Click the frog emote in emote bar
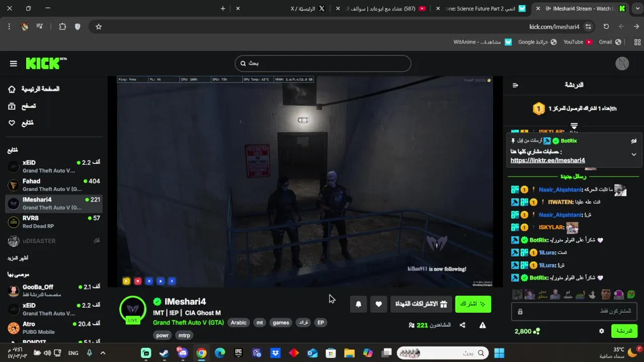644x362 pixels. pyautogui.click(x=630, y=294)
